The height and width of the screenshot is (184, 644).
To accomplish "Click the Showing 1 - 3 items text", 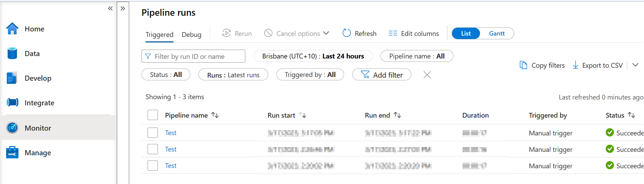I will (x=175, y=97).
